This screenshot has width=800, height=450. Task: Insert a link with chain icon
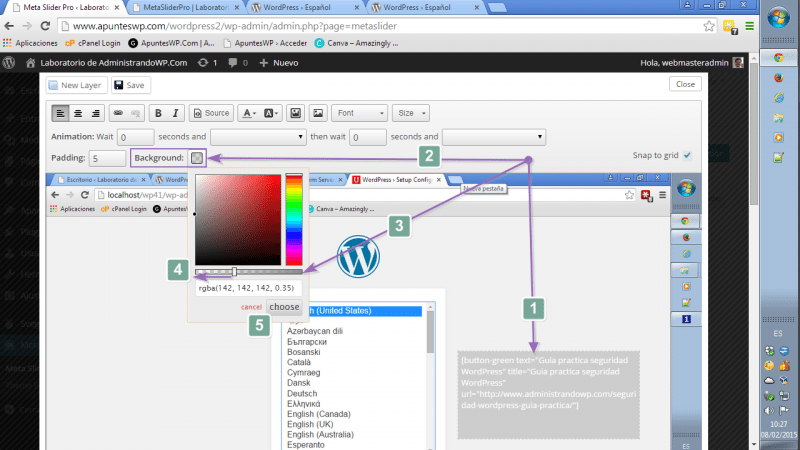coord(118,113)
